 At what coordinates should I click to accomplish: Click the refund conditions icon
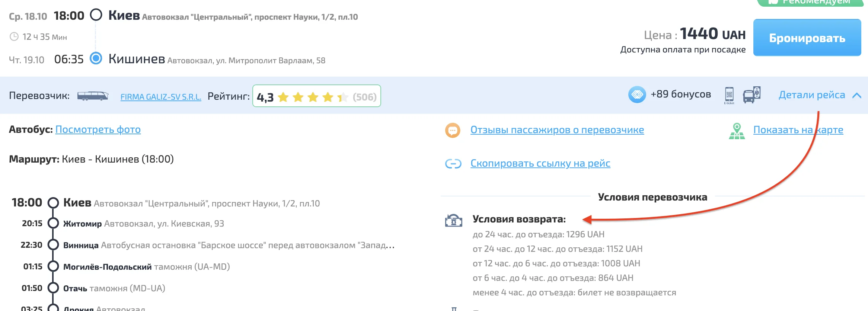(x=453, y=220)
